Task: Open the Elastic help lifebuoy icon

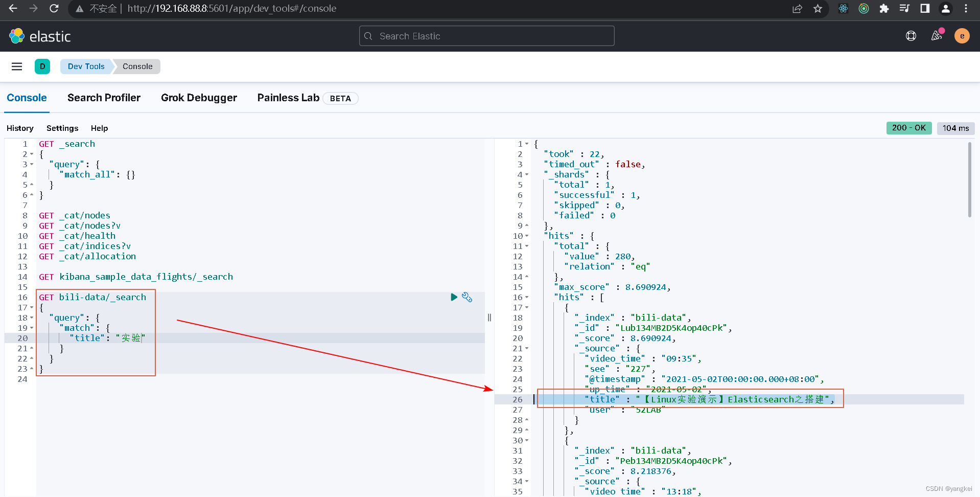Action: click(x=911, y=36)
